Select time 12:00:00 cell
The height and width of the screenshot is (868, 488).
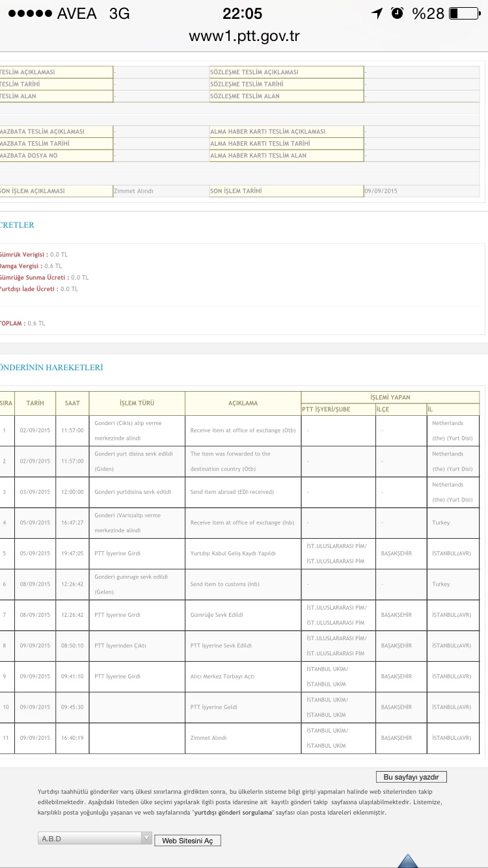pyautogui.click(x=72, y=492)
